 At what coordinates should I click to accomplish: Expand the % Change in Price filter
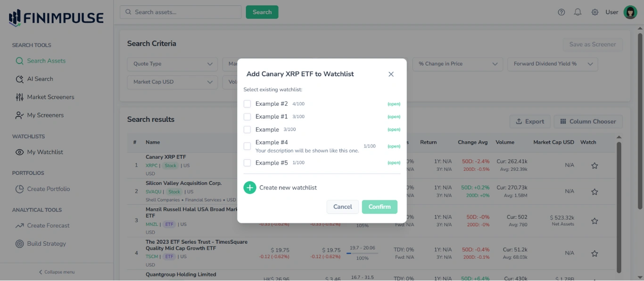tap(457, 64)
